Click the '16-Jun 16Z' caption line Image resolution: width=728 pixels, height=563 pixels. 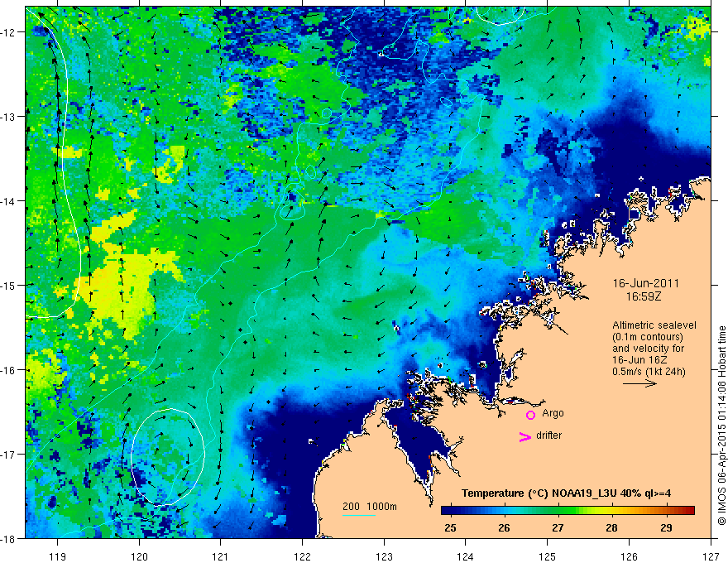(x=638, y=360)
